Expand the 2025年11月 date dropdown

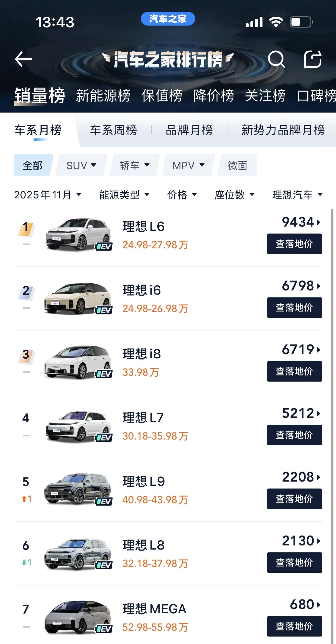tap(48, 195)
